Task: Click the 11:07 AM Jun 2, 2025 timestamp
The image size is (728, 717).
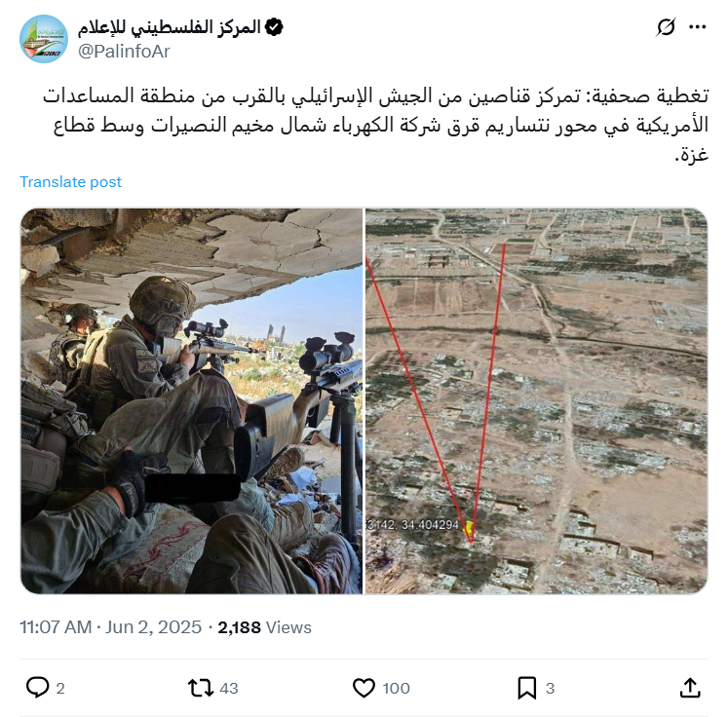Action: click(x=110, y=627)
